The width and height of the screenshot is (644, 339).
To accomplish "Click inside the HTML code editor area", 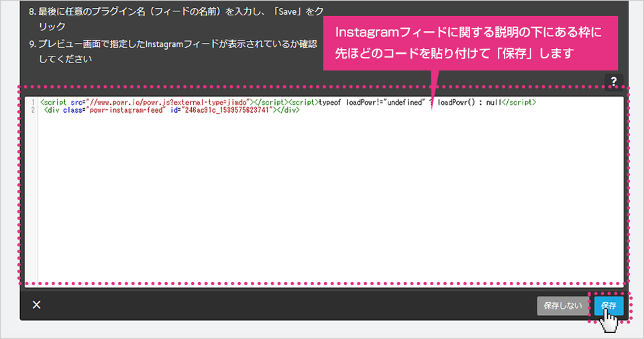I will pos(324,191).
